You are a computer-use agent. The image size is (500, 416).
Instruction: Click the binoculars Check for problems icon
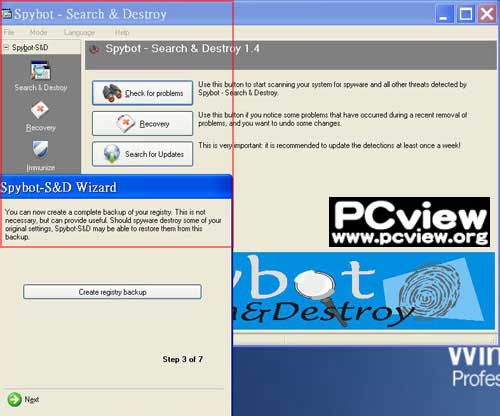coord(111,93)
